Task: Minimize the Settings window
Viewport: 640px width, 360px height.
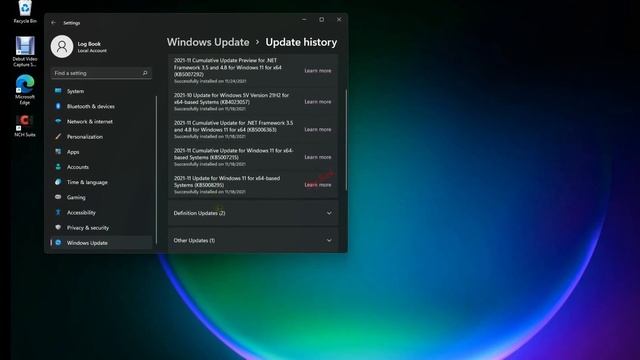Action: (x=304, y=19)
